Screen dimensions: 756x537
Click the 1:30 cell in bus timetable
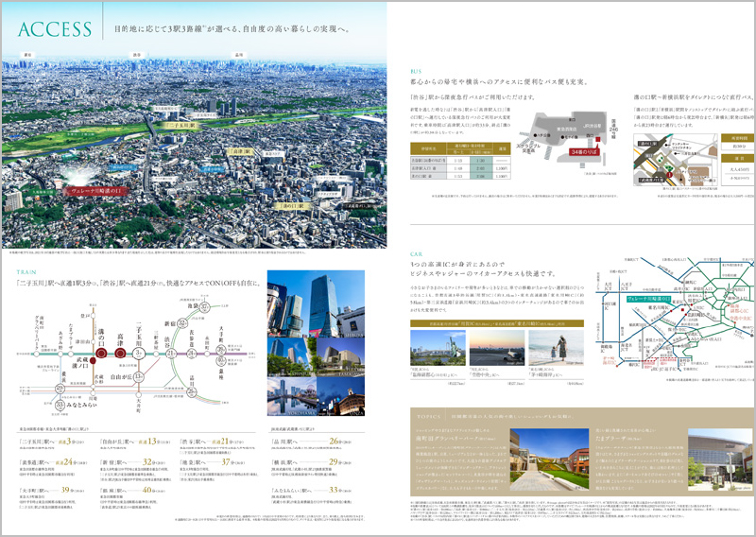(x=481, y=161)
